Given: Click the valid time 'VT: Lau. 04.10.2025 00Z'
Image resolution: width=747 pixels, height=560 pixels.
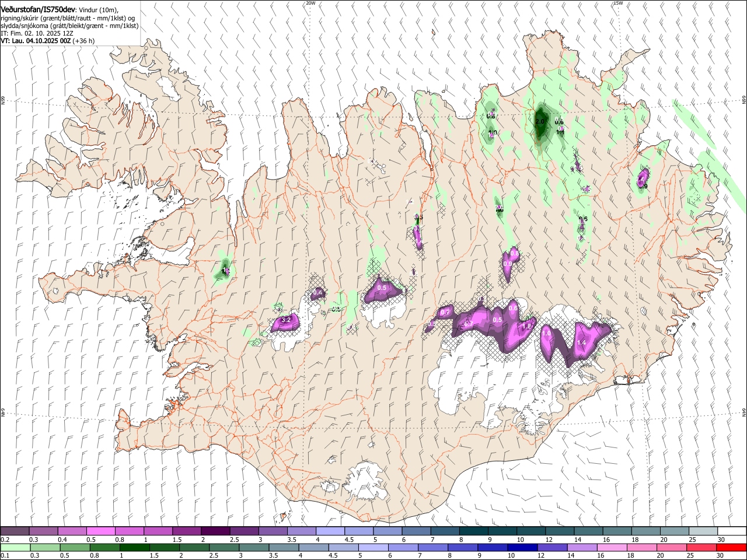Looking at the screenshot, I should 36,41.
